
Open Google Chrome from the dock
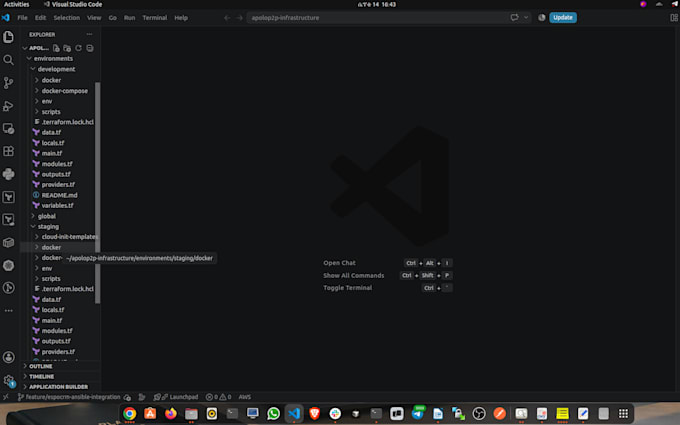129,414
